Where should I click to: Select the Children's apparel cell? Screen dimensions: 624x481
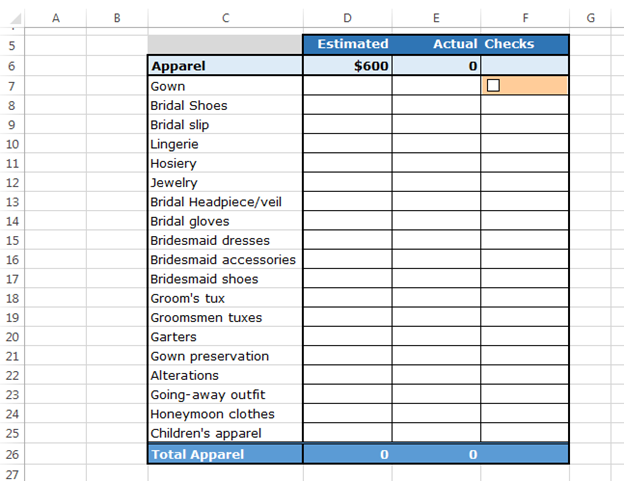(x=225, y=433)
